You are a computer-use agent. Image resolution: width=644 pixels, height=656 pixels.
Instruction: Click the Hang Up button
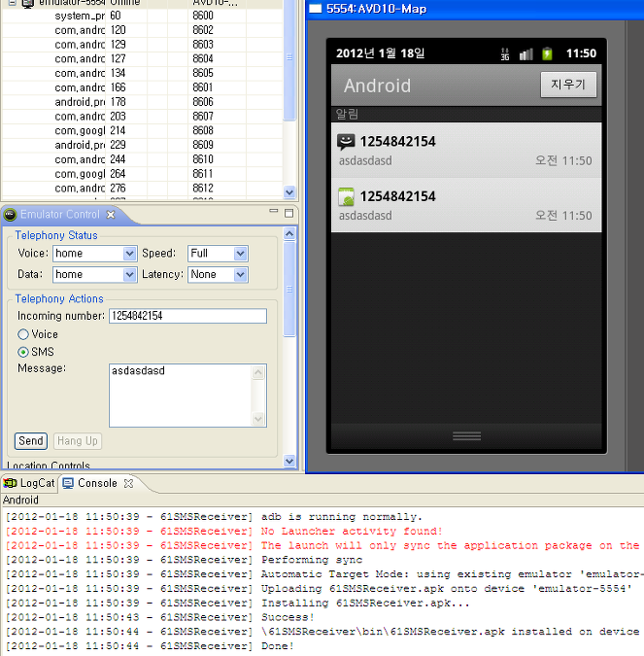point(78,441)
